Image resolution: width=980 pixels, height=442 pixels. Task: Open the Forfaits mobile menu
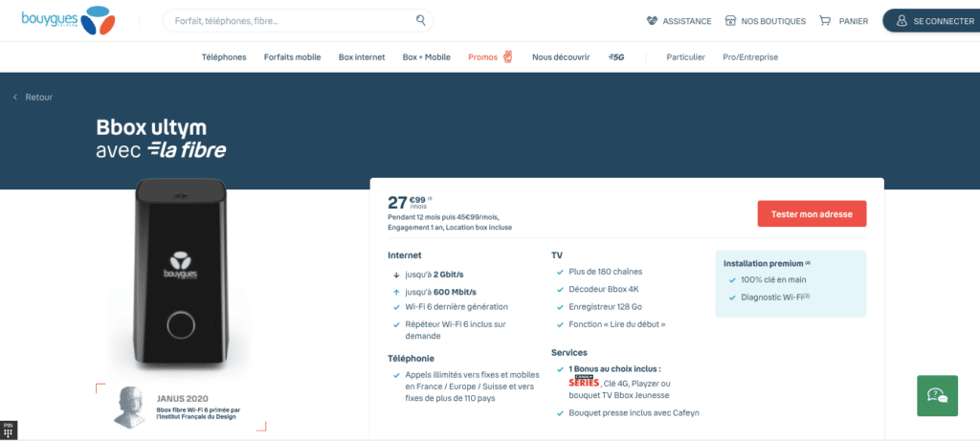293,56
